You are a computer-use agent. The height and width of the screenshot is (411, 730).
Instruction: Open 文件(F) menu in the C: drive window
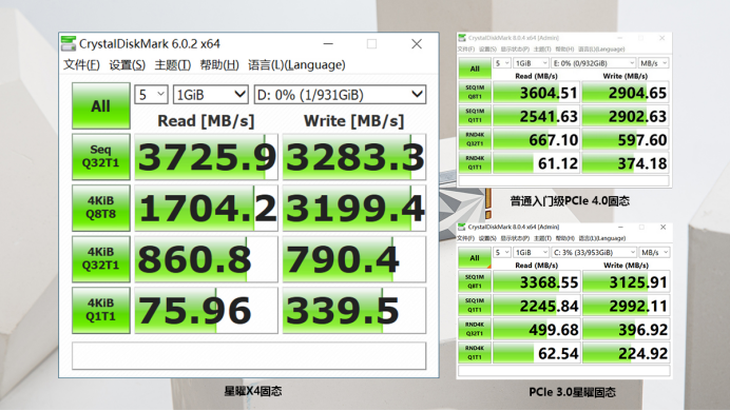point(466,238)
